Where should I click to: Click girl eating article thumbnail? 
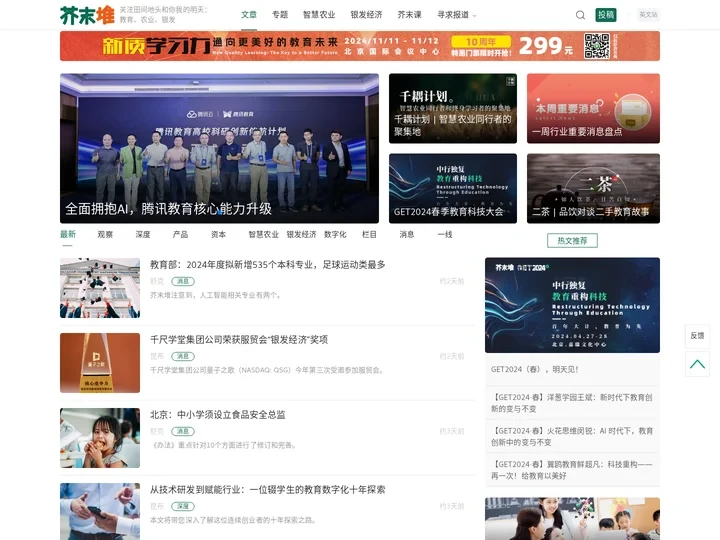pyautogui.click(x=100, y=438)
